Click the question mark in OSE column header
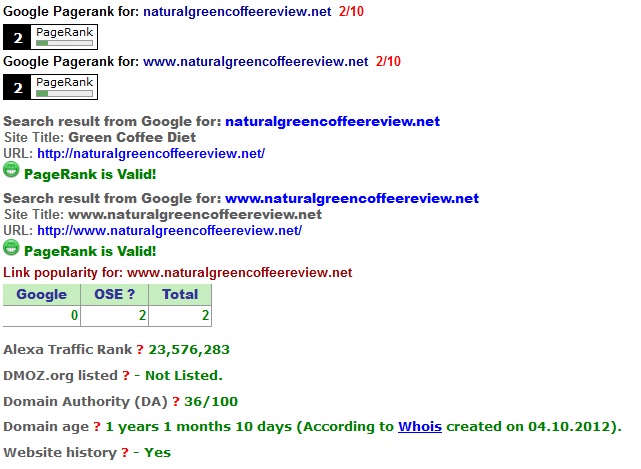The image size is (641, 469). tap(131, 294)
